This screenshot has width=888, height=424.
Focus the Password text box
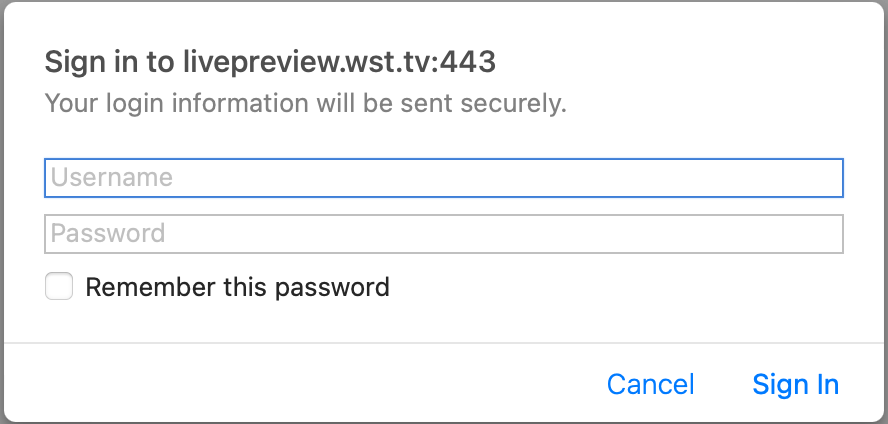tap(444, 234)
